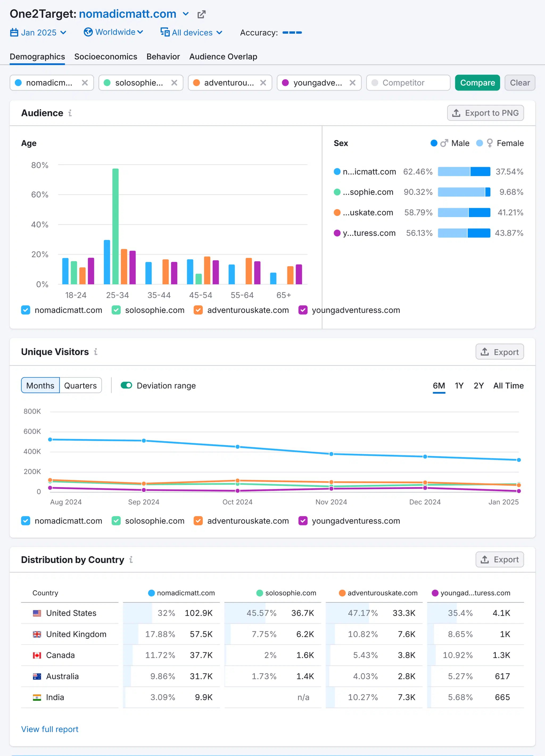Uncheck nomadicmatt.com in Unique Visitors legend

pos(26,521)
